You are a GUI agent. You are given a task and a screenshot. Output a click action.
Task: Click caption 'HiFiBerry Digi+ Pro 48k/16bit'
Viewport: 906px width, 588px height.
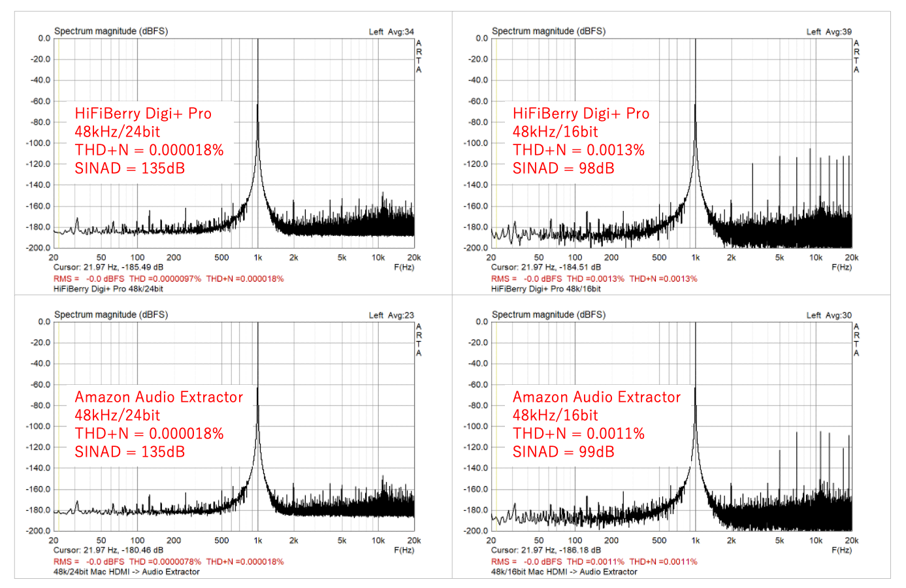(x=546, y=289)
